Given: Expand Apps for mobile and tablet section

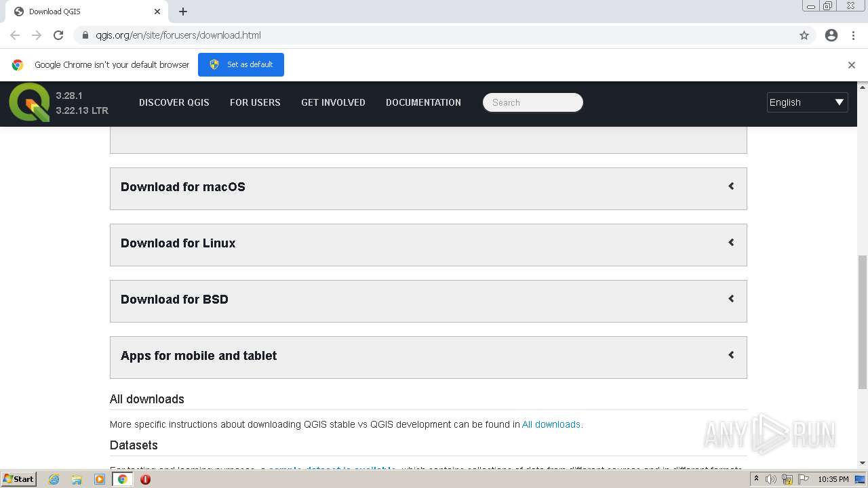Looking at the screenshot, I should coord(429,357).
